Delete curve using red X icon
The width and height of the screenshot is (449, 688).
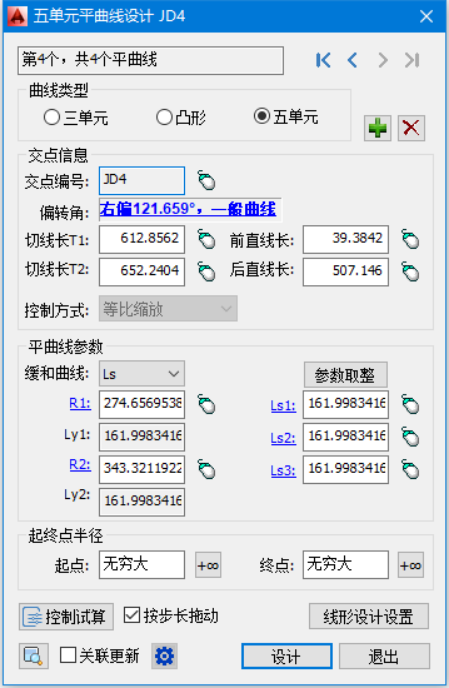tap(411, 128)
